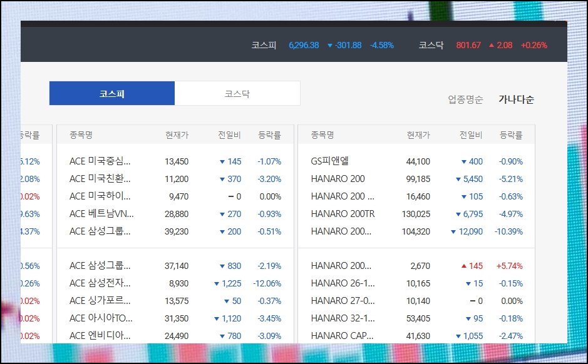Click the -2.47% change of HANARO CAP
This screenshot has height=364, width=588.
point(511,336)
